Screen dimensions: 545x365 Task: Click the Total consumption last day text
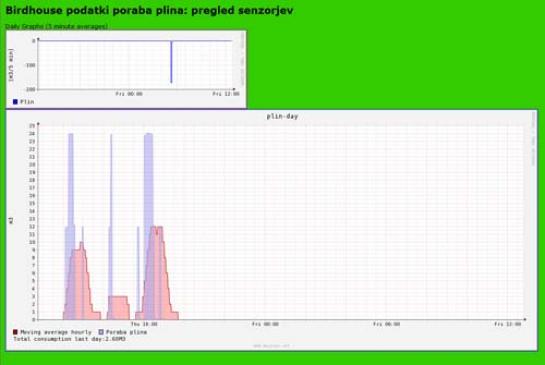(x=69, y=339)
